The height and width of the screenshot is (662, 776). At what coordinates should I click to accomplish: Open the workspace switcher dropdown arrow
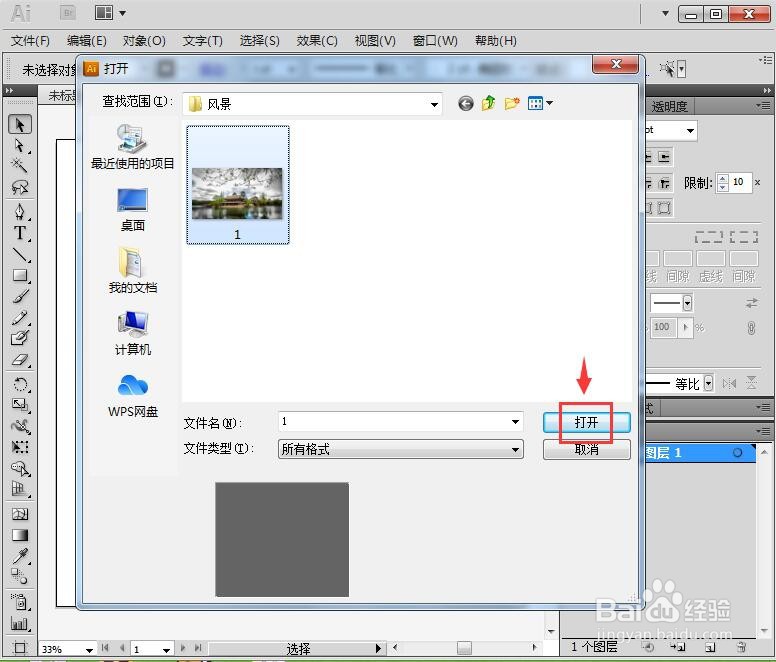point(666,13)
